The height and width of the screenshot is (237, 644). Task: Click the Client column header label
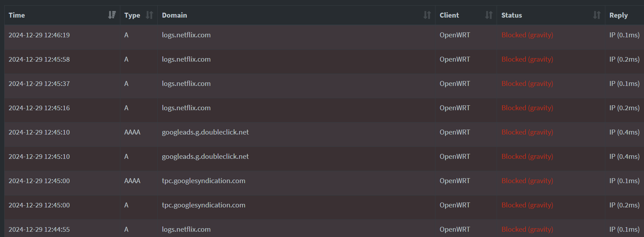point(449,15)
